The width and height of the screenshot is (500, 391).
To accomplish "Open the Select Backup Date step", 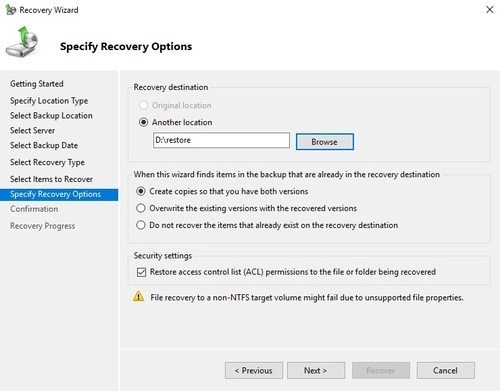I will 44,146.
